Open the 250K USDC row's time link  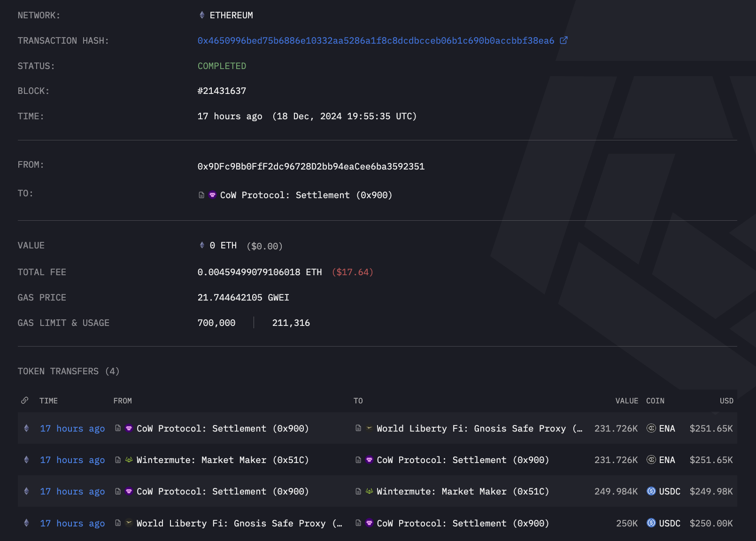point(72,524)
